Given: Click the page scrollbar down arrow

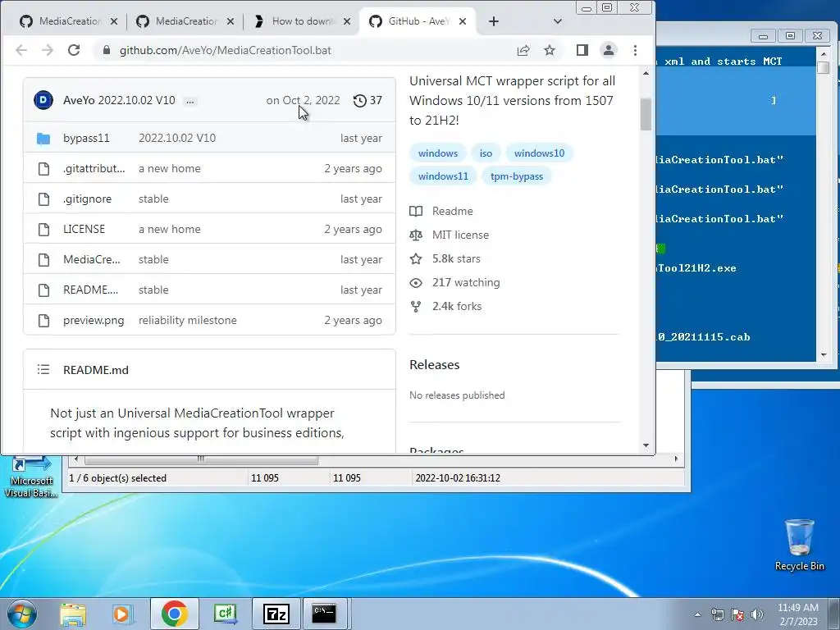Looking at the screenshot, I should point(646,445).
